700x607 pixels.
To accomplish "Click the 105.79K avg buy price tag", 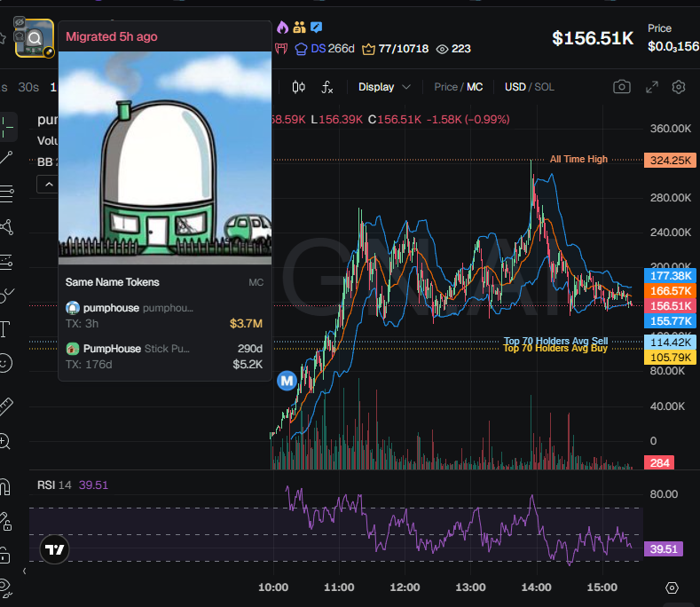I will coord(670,358).
